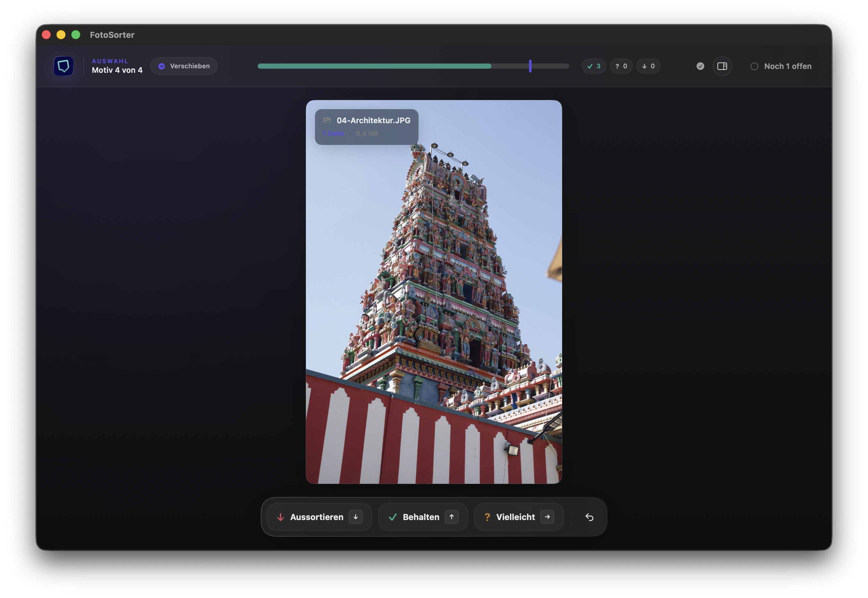Click the Motiv 4 von 4 label

coord(117,70)
